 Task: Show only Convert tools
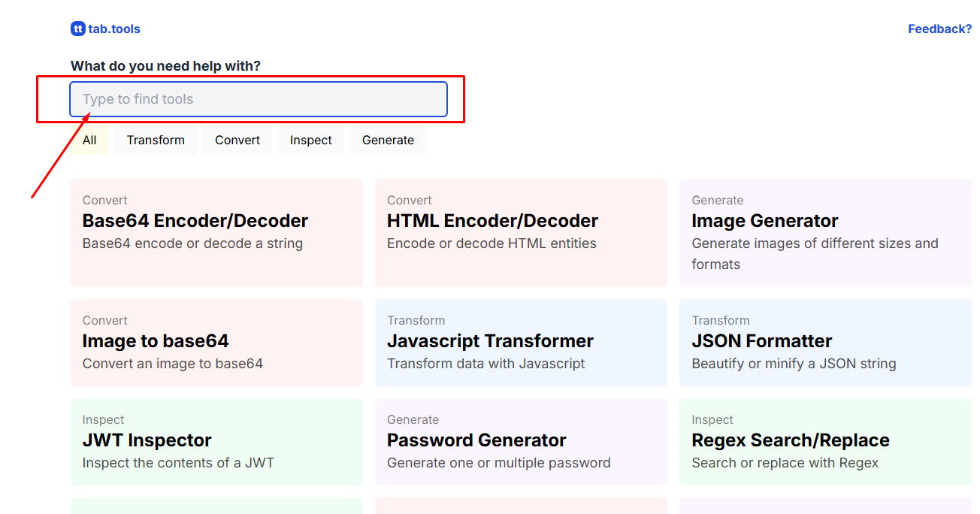click(237, 141)
